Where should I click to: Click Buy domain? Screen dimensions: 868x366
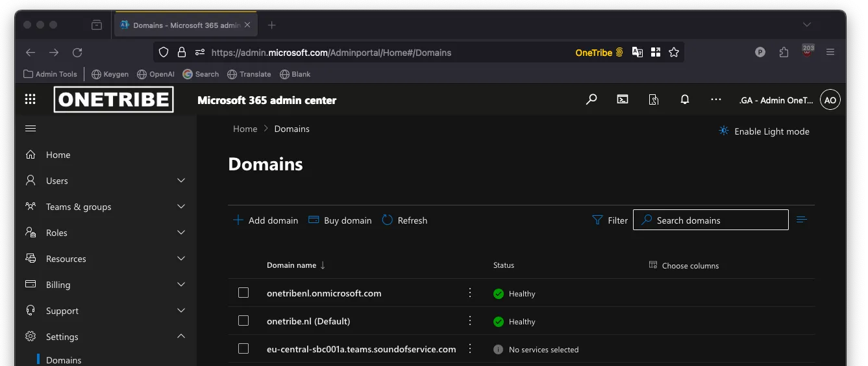tap(340, 220)
